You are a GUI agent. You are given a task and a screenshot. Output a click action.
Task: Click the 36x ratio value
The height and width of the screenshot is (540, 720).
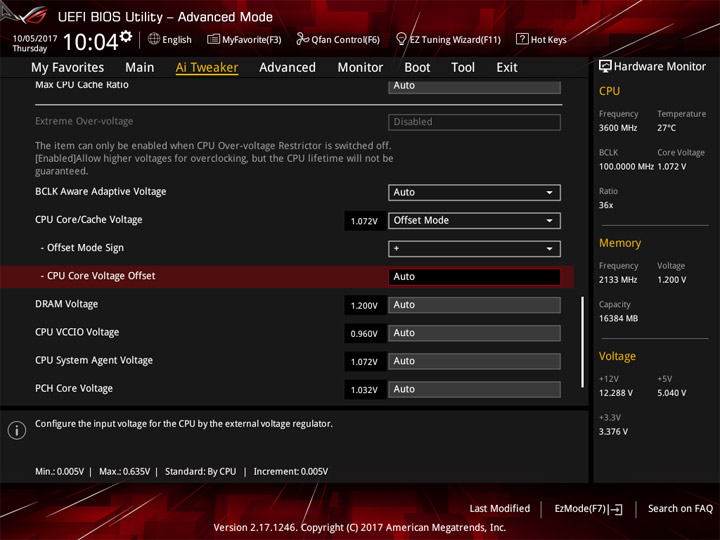(x=606, y=205)
